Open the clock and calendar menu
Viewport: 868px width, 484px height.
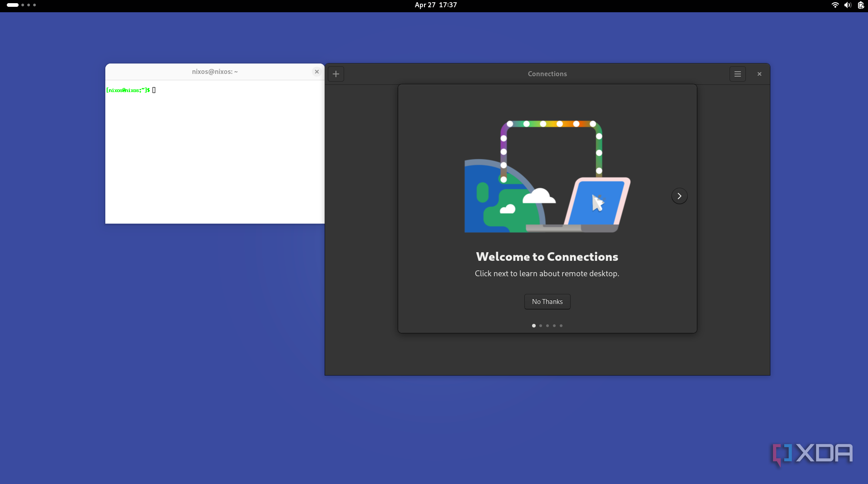[x=436, y=5]
